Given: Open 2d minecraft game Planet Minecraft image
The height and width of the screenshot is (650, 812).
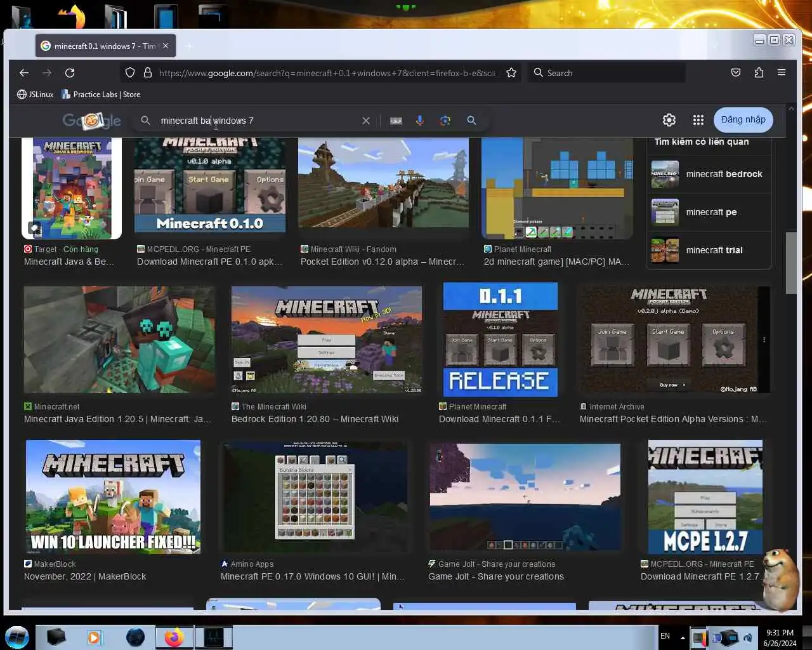Looking at the screenshot, I should tap(557, 189).
